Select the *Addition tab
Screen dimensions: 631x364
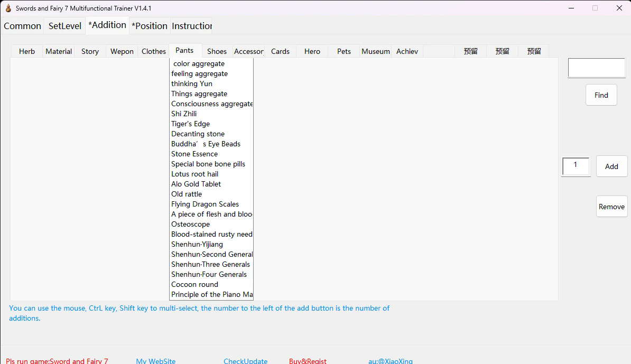pyautogui.click(x=107, y=25)
